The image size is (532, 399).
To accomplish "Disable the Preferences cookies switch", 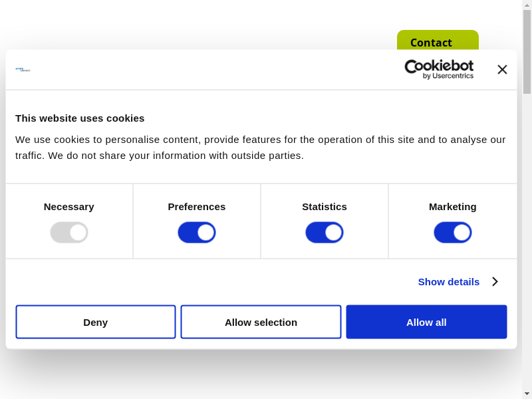I will [197, 232].
